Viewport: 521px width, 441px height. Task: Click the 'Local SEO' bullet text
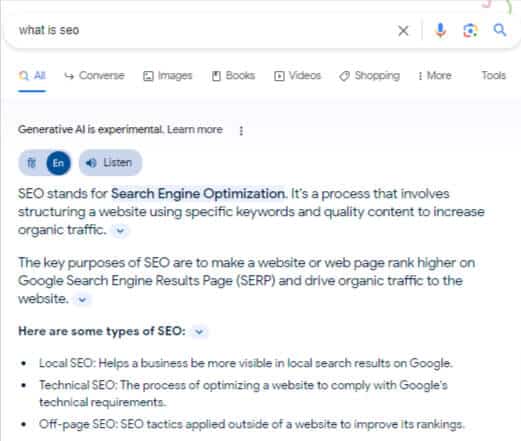pyautogui.click(x=245, y=363)
